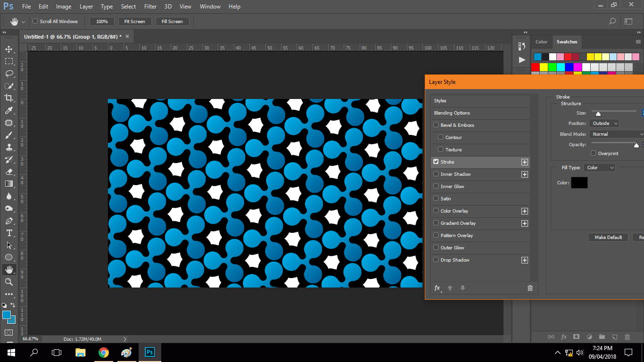Adjust the stroke Size slider handle
Image resolution: width=644 pixels, height=362 pixels.
point(598,114)
